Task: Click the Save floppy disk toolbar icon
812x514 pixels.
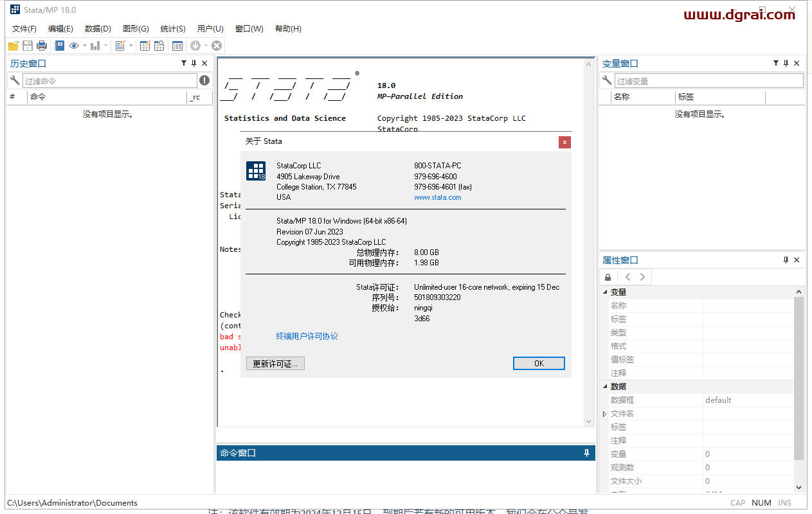Action: (28, 46)
